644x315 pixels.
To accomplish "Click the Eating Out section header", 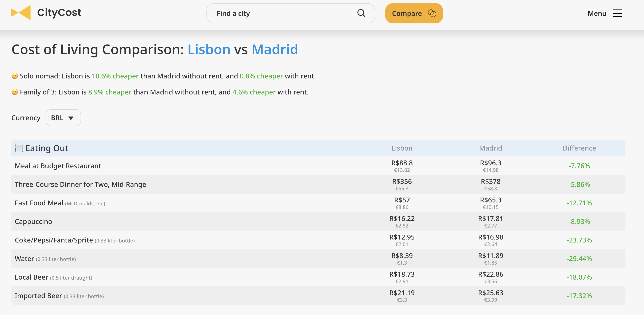I will [x=47, y=148].
